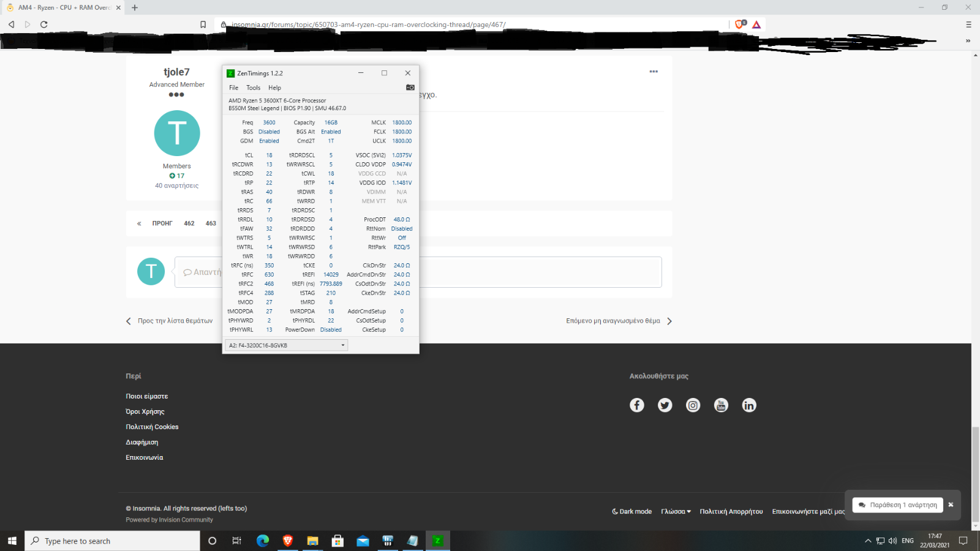Open the Windows Start menu
The width and height of the screenshot is (980, 551).
coord(12,541)
